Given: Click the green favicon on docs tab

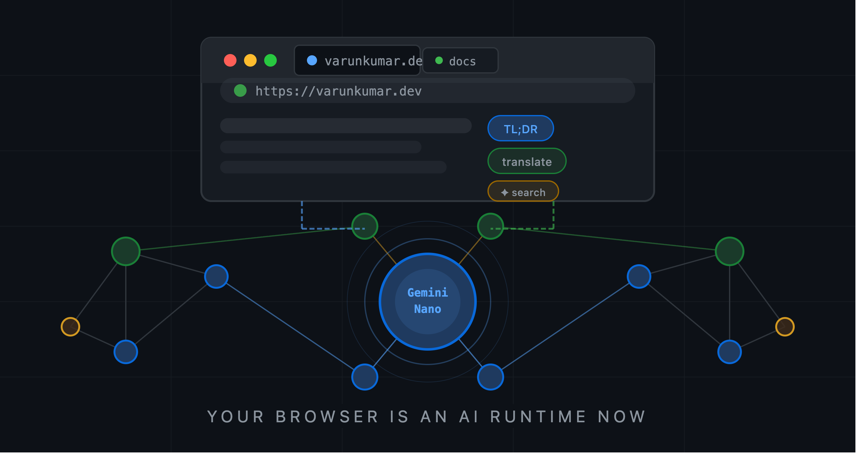Looking at the screenshot, I should 439,61.
